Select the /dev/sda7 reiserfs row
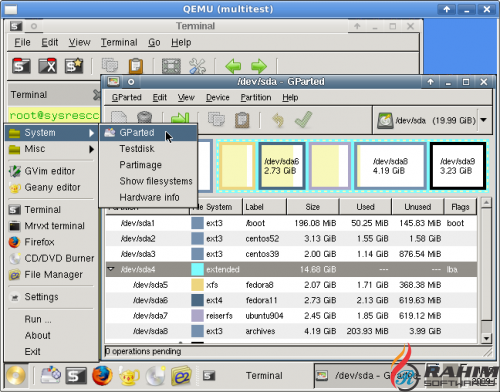Image resolution: width=500 pixels, height=392 pixels. pyautogui.click(x=291, y=315)
